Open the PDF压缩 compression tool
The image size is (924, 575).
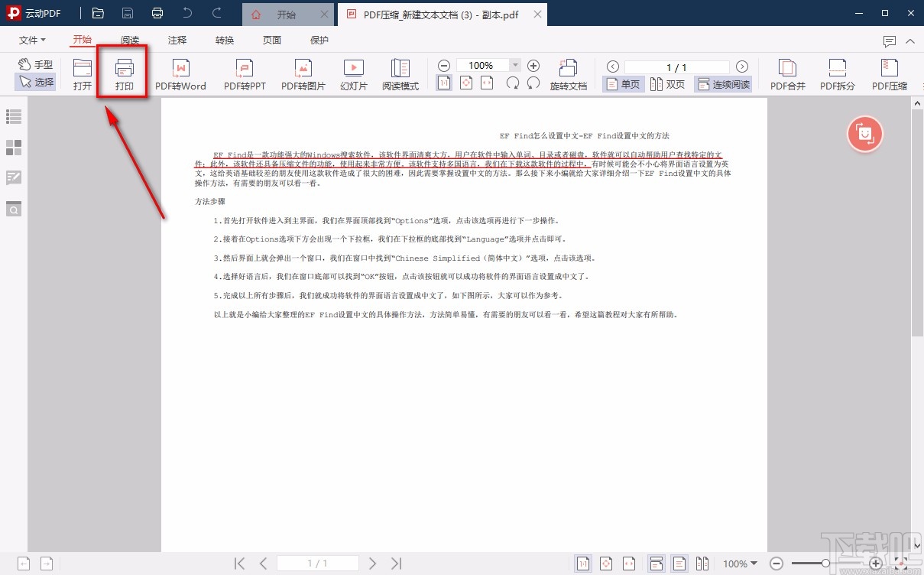pyautogui.click(x=889, y=74)
